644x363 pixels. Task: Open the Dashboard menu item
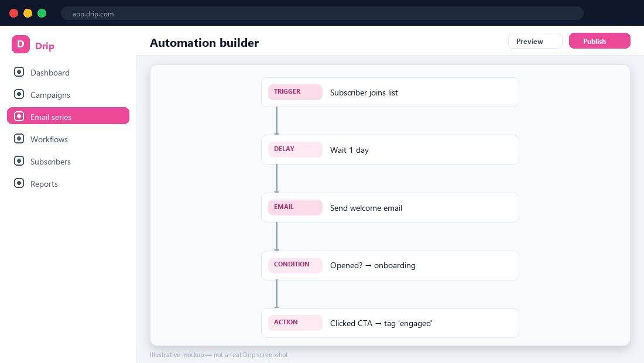click(x=68, y=72)
